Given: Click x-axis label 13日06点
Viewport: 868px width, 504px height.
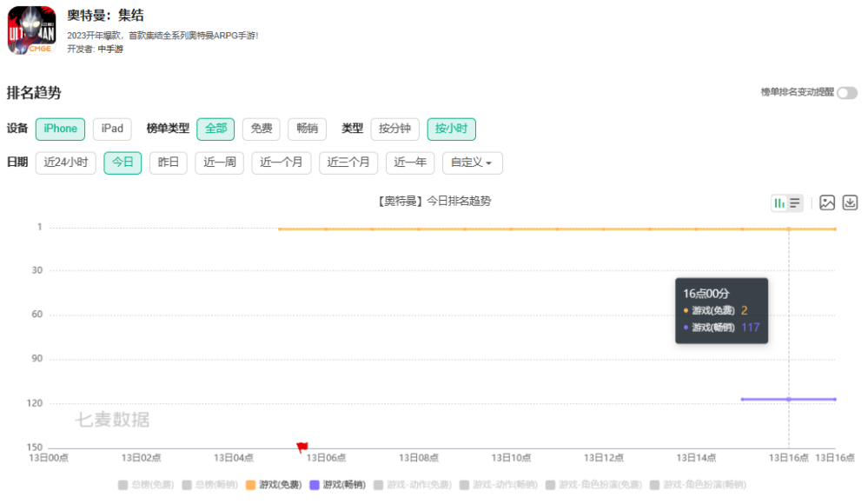Looking at the screenshot, I should coord(326,458).
